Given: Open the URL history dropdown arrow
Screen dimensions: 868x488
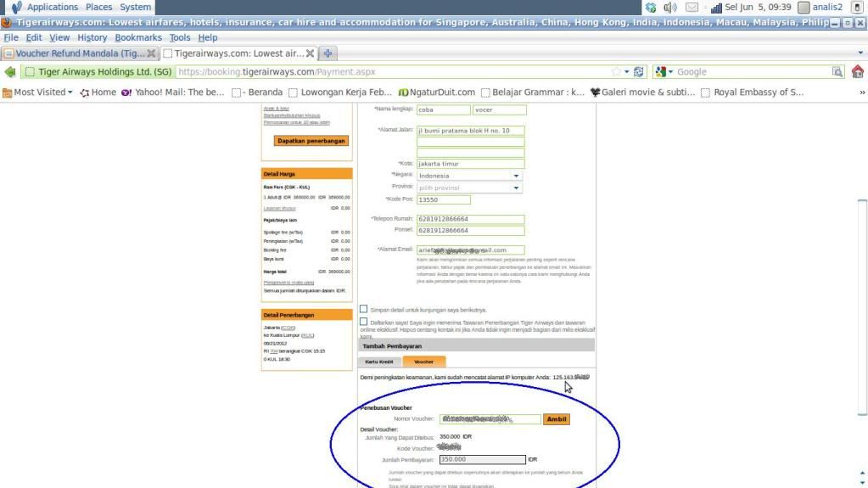Looking at the screenshot, I should coord(627,72).
